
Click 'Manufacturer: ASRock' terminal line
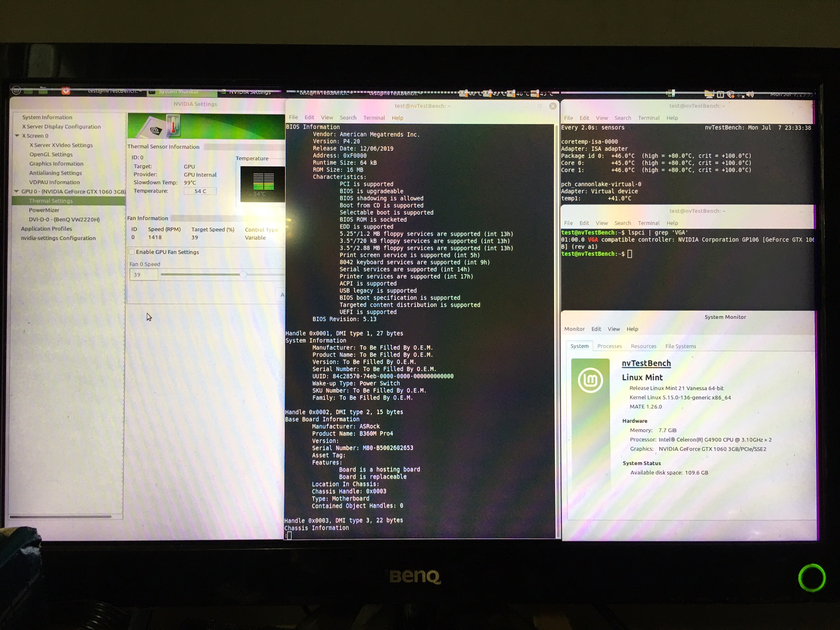pos(346,426)
